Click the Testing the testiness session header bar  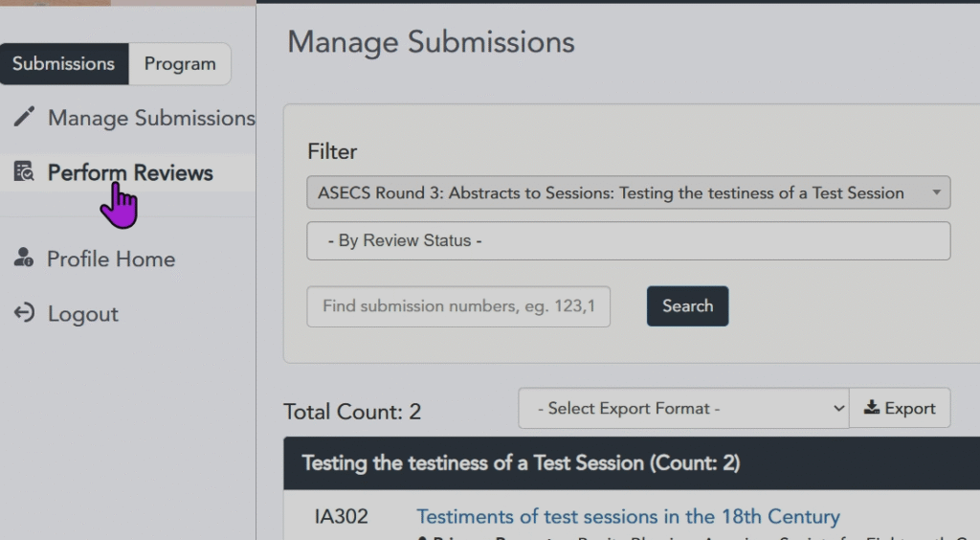[x=632, y=463]
